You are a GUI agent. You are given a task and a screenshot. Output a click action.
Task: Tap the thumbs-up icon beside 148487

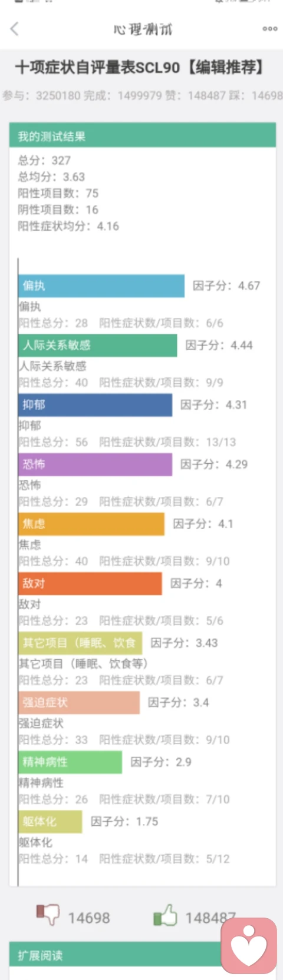tap(165, 914)
